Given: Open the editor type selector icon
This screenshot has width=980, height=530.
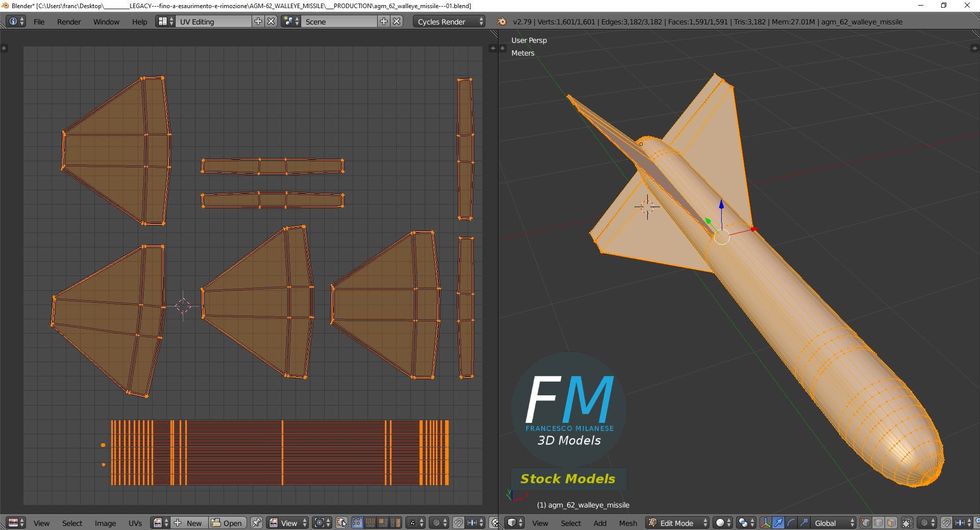Looking at the screenshot, I should (13, 523).
